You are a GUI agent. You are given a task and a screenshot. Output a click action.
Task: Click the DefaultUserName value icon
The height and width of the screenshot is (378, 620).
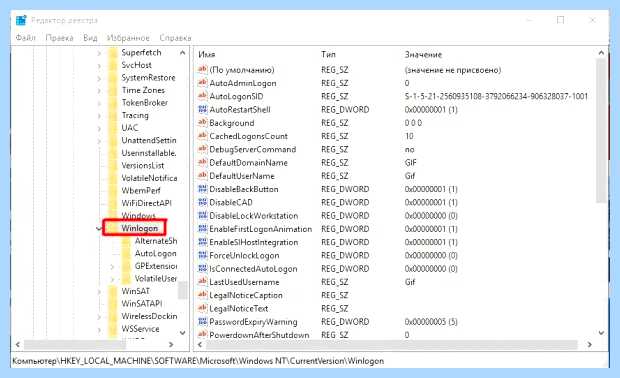pyautogui.click(x=202, y=175)
